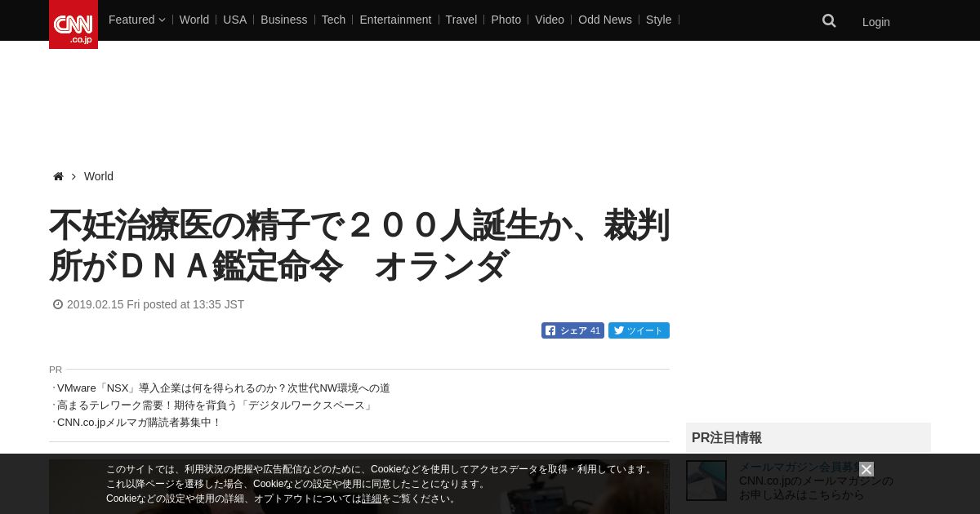Open the Tech section
The height and width of the screenshot is (514, 980).
[333, 20]
